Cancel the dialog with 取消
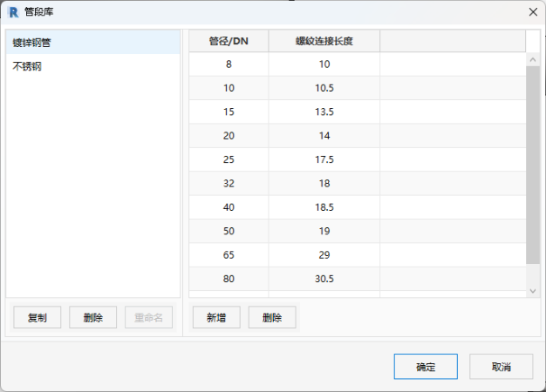The image size is (546, 392). (501, 367)
